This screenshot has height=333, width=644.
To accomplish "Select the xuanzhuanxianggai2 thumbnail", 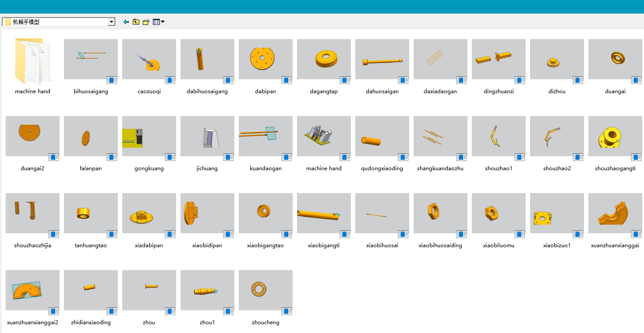I will point(32,290).
